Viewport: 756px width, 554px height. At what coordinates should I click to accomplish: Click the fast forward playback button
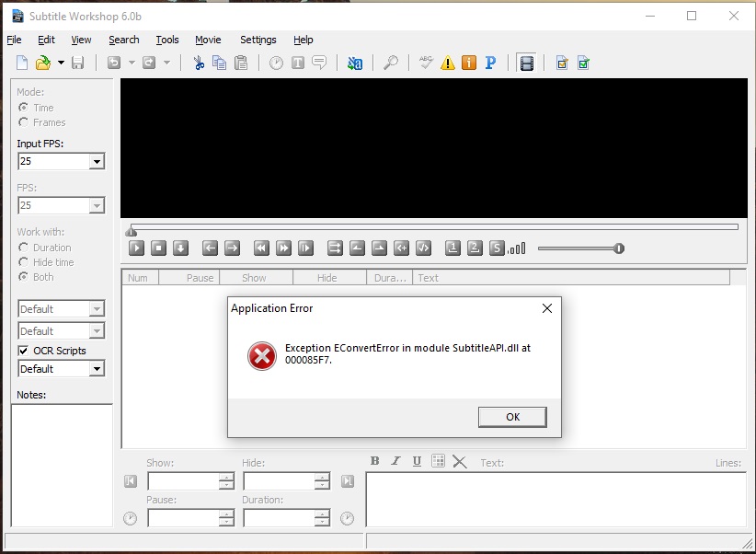click(x=283, y=248)
